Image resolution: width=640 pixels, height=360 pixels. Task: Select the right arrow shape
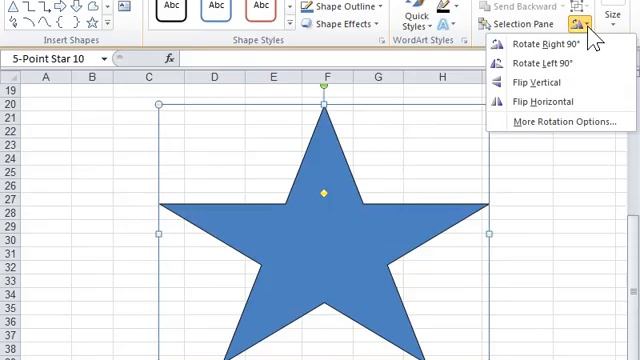coord(60,6)
